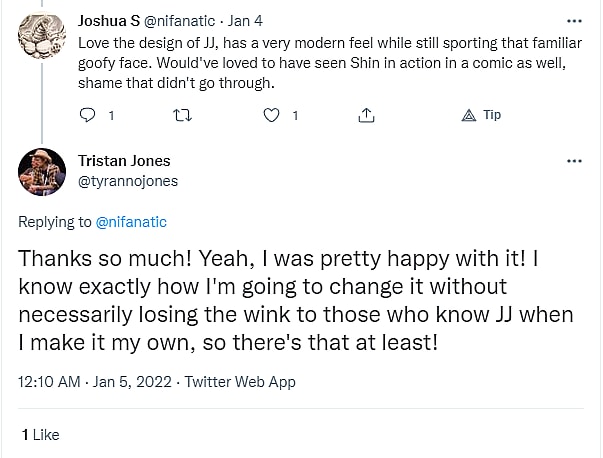Viewport: 603px width, 458px height.
Task: Click the Tristan Jones display name
Action: 124,161
